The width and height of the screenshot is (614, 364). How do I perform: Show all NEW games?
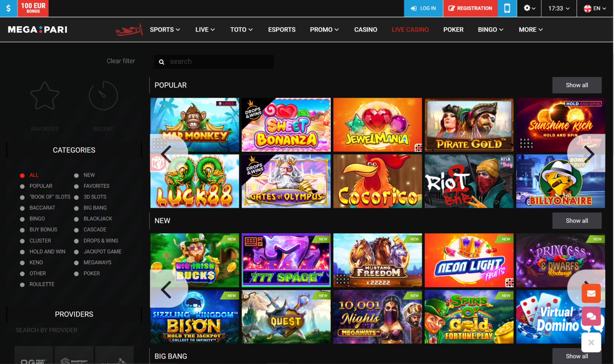pyautogui.click(x=577, y=221)
